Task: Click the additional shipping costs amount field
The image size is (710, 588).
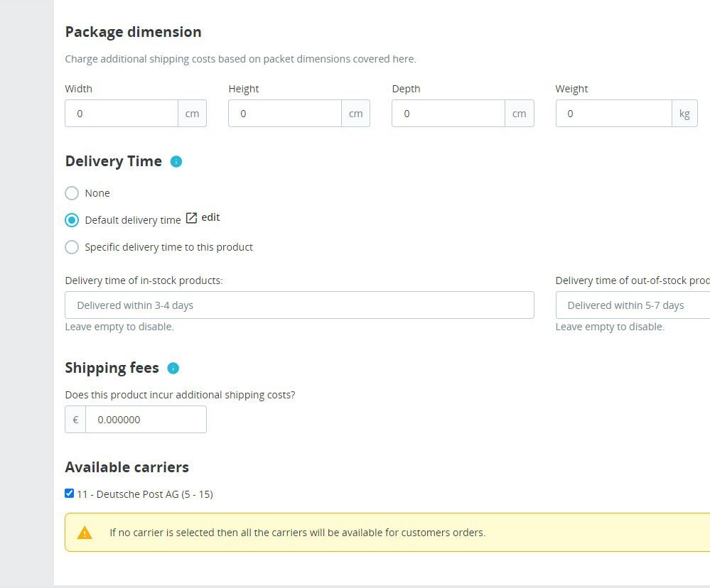Action: (146, 420)
